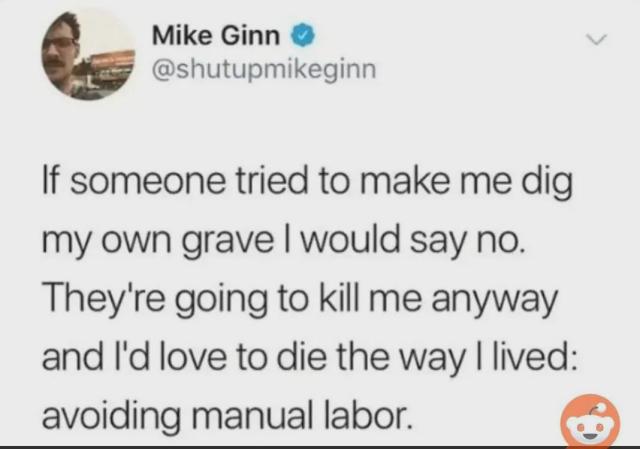Select the line "my own grave I would say no."
Screen dimensions: 640x449
coord(282,241)
